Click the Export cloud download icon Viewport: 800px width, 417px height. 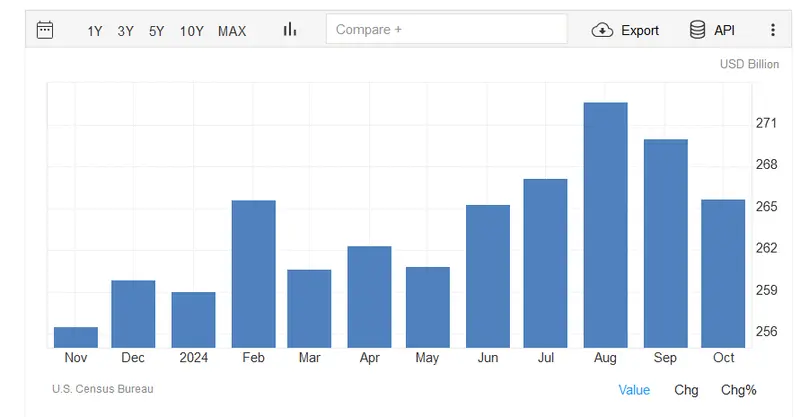602,31
